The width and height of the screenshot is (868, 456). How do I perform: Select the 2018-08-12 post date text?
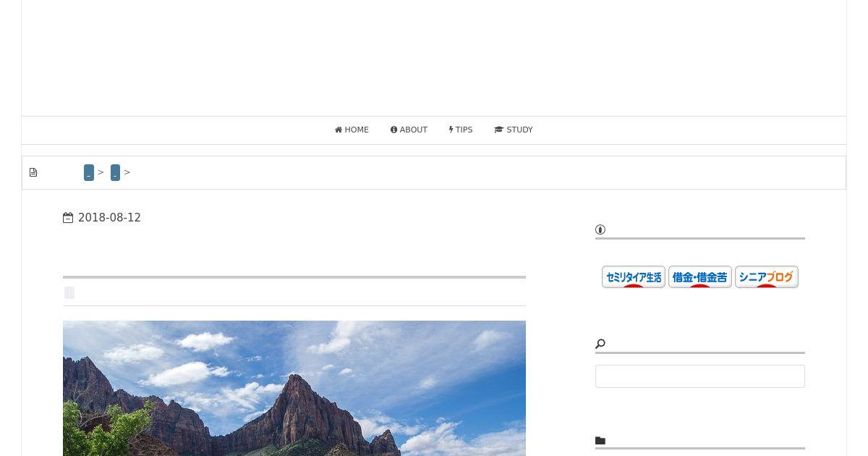click(x=109, y=218)
